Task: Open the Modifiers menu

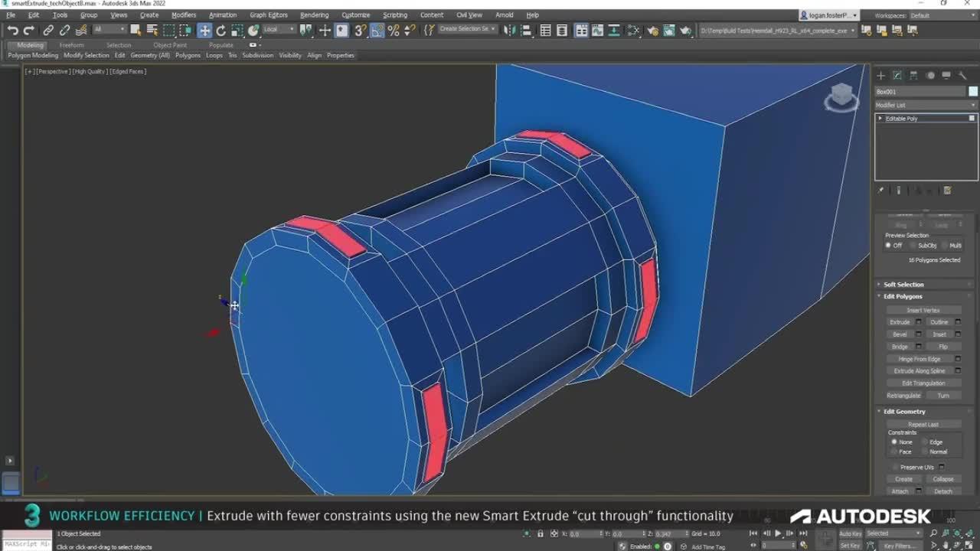Action: [183, 14]
